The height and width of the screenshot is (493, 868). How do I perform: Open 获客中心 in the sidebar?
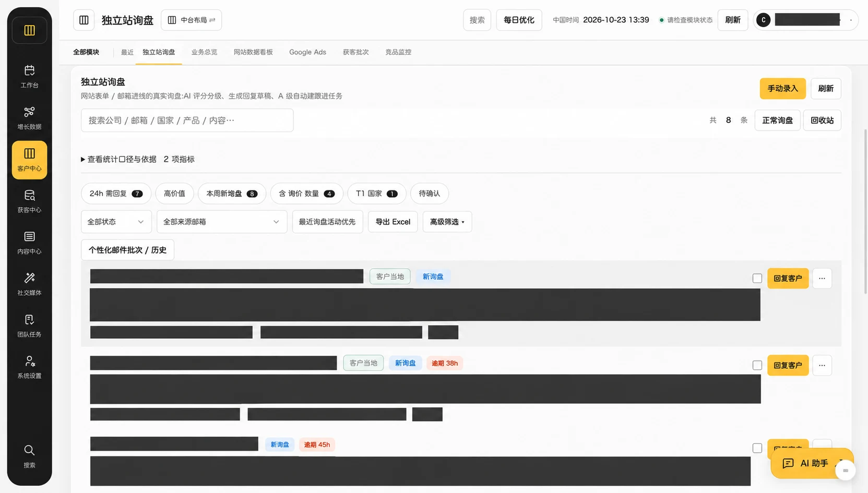[29, 201]
